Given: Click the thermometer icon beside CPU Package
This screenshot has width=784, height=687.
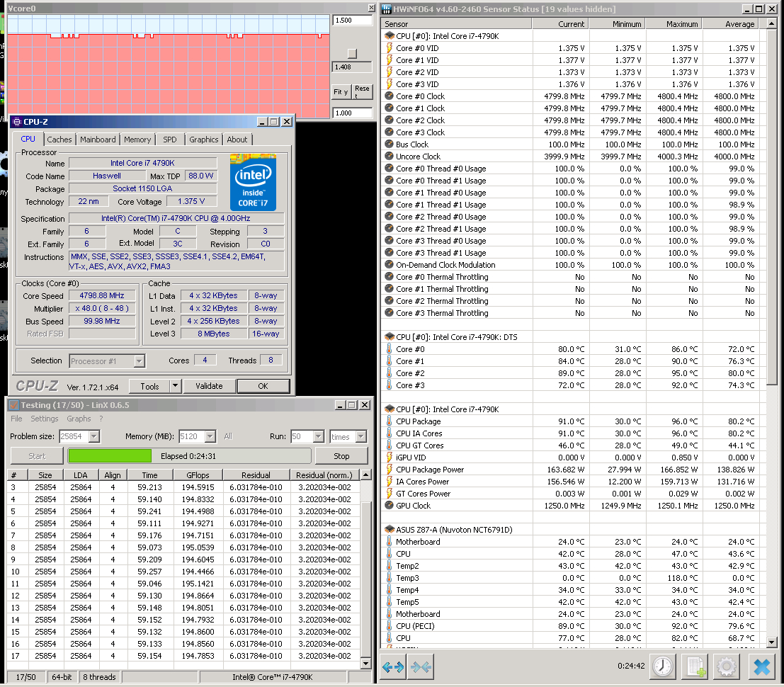Looking at the screenshot, I should (390, 421).
